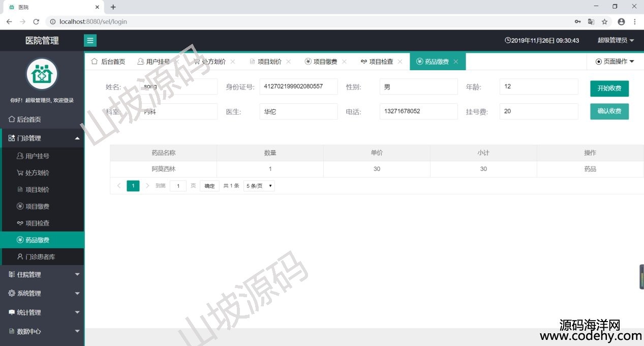Expand 住院管理 sidebar section
Image resolution: width=644 pixels, height=346 pixels.
42,274
